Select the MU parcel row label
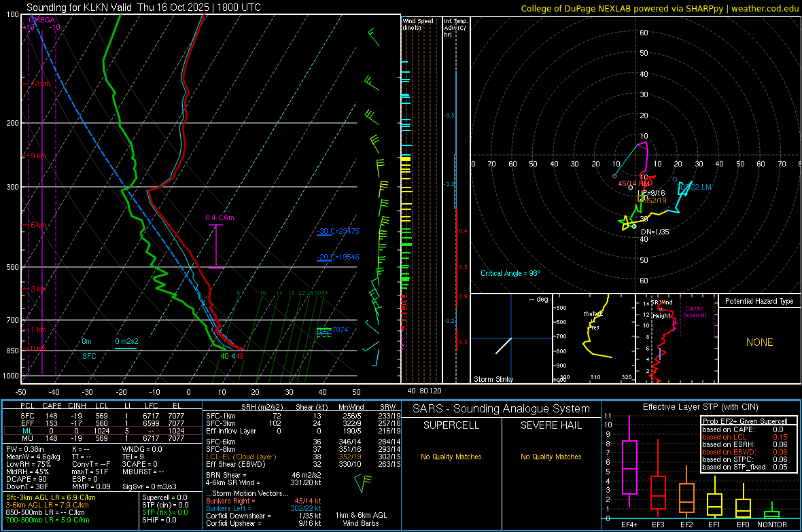 pos(27,438)
